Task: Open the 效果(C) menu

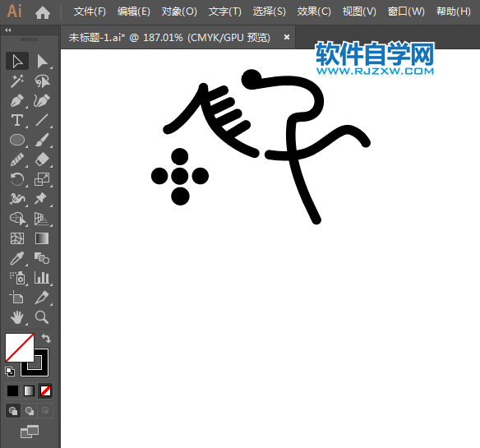Action: coord(314,12)
